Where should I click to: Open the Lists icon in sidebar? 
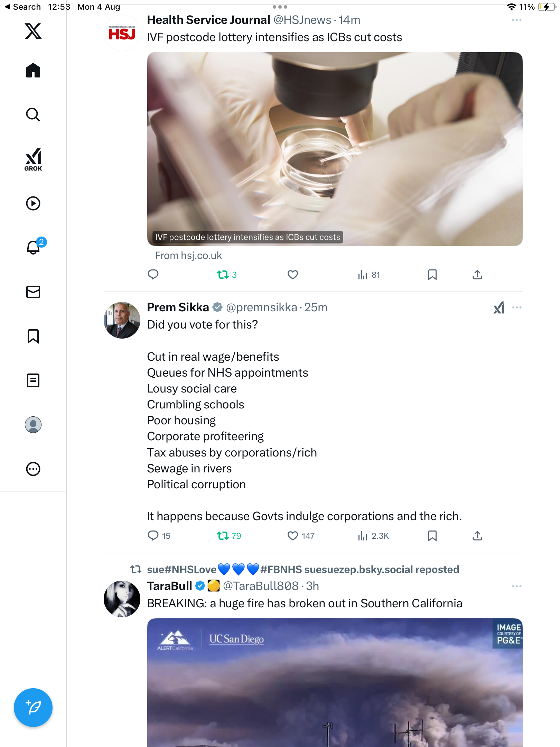click(33, 380)
